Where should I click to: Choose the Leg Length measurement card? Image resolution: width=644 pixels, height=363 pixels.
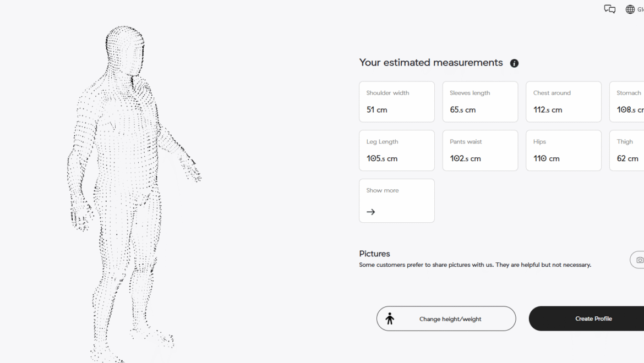coord(396,151)
